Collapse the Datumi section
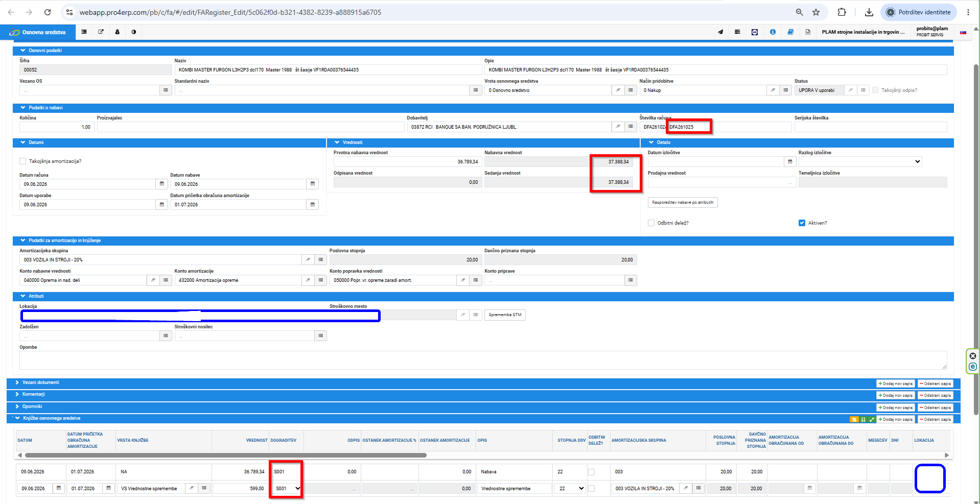Screen dimensions: 980x504 pyautogui.click(x=23, y=142)
